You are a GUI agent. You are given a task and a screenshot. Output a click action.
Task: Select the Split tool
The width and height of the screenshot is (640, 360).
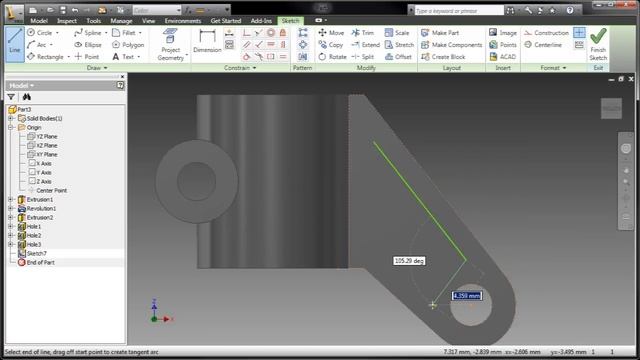click(362, 57)
